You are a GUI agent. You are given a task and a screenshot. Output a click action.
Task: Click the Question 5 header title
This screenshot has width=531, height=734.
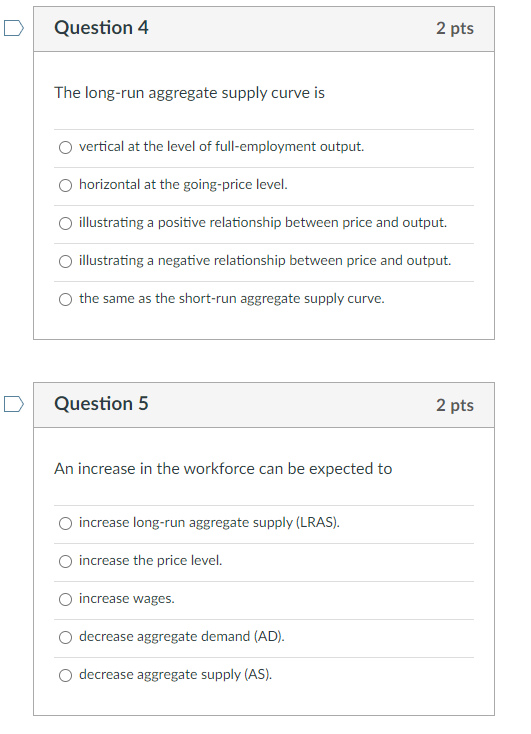(x=101, y=404)
